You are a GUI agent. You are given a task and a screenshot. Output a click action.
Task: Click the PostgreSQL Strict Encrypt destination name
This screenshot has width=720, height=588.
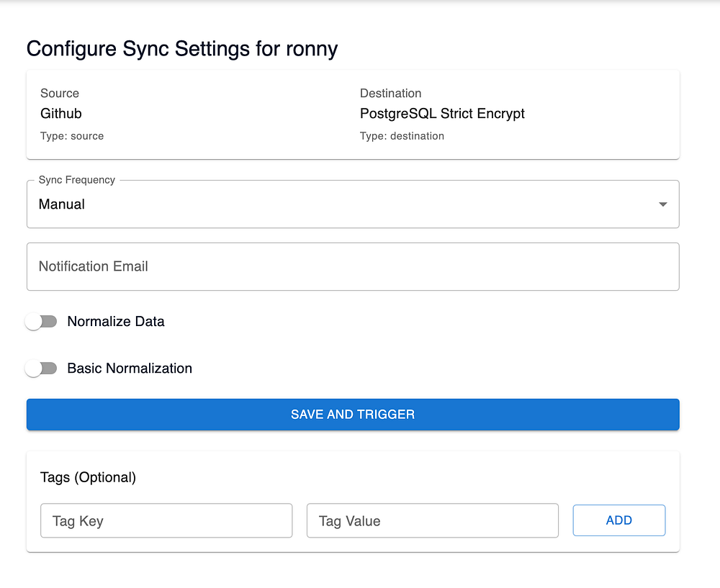[442, 114]
